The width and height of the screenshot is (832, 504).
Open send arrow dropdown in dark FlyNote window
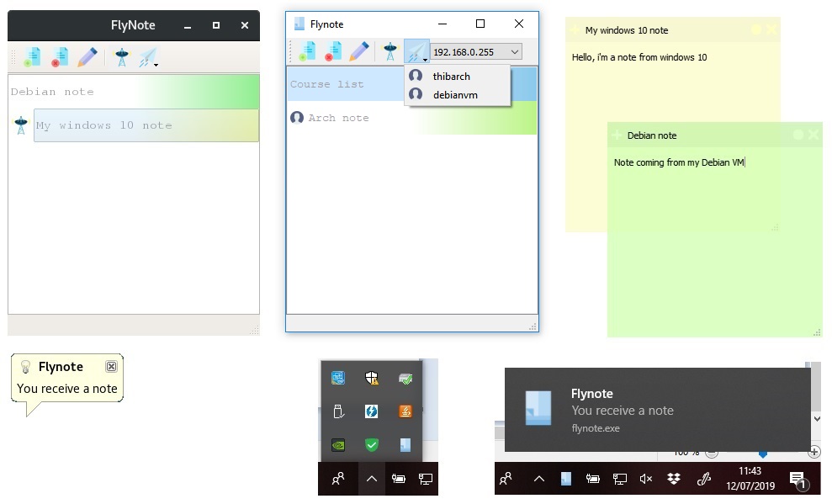[156, 65]
